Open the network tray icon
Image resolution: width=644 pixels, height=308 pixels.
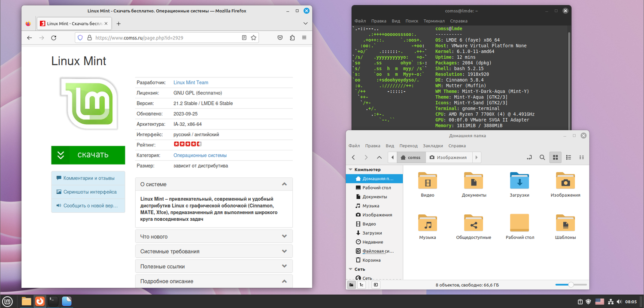(x=611, y=302)
